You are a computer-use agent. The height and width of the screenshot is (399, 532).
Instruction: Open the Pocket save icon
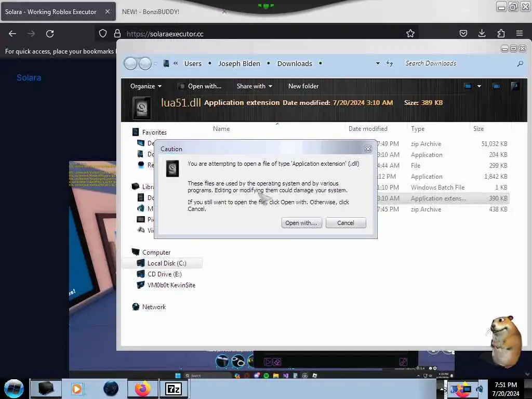pos(463,33)
